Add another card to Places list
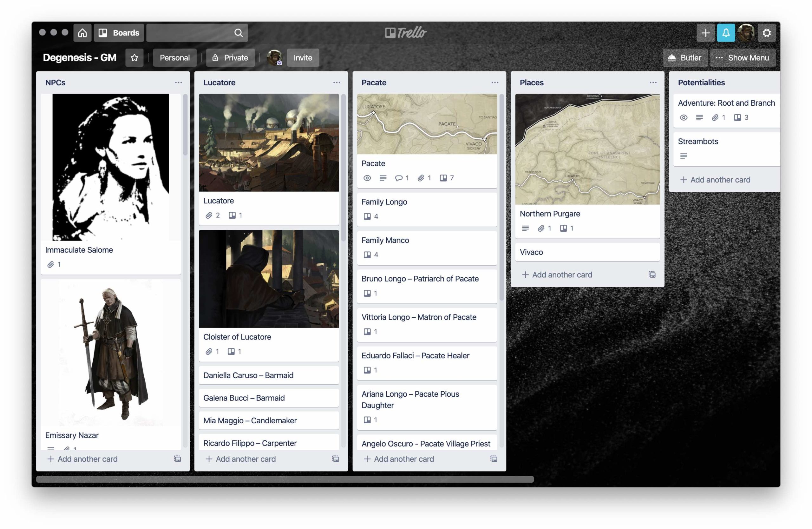This screenshot has height=529, width=812. (558, 275)
